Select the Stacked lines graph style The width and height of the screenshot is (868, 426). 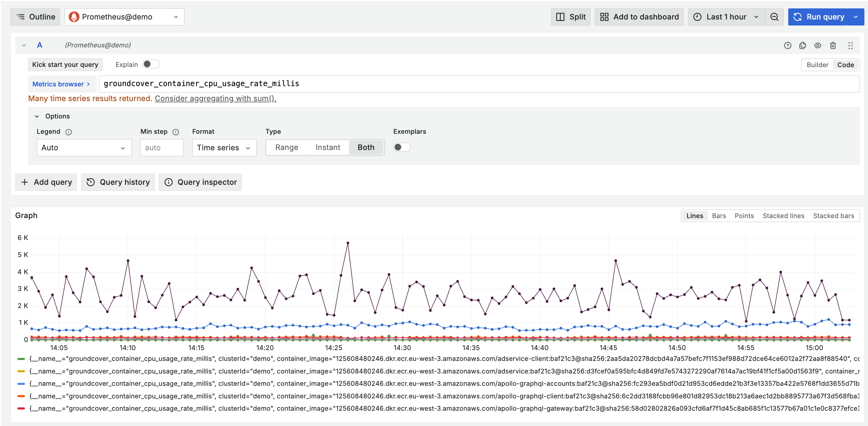click(x=783, y=216)
